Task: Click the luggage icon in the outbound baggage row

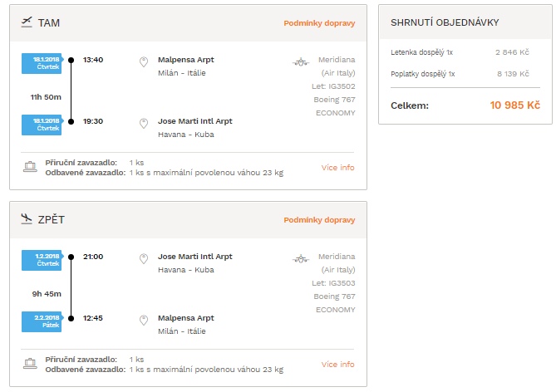Action: pos(30,167)
